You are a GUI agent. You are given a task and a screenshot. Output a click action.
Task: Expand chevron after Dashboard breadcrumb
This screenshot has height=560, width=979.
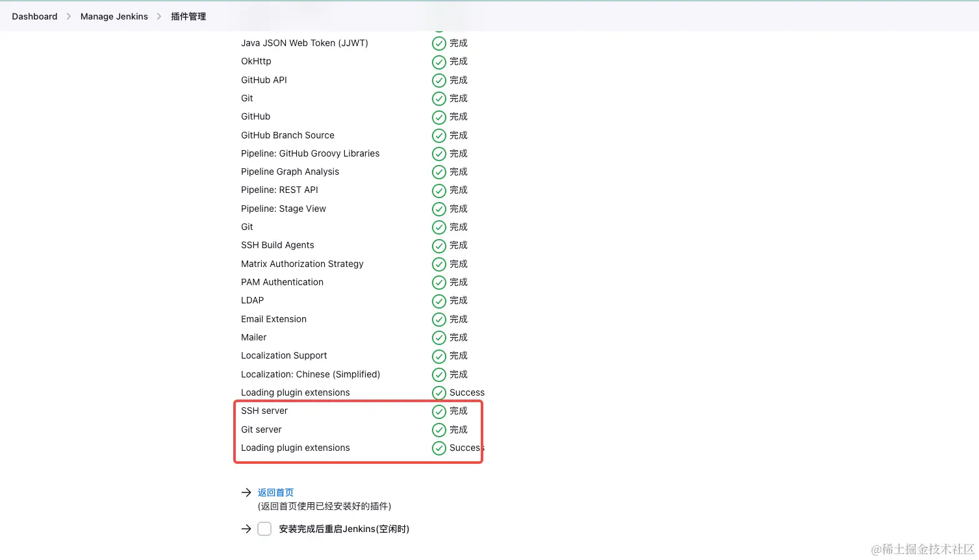(69, 16)
